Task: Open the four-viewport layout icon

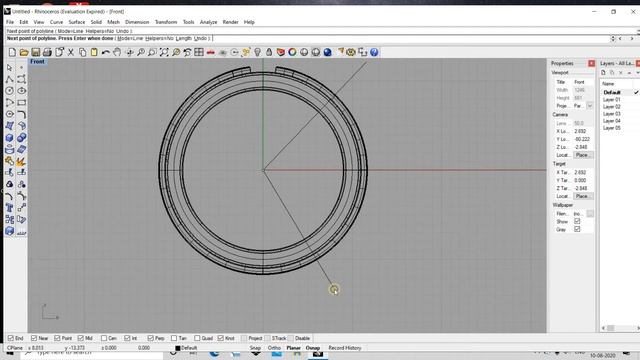Action: [x=199, y=52]
